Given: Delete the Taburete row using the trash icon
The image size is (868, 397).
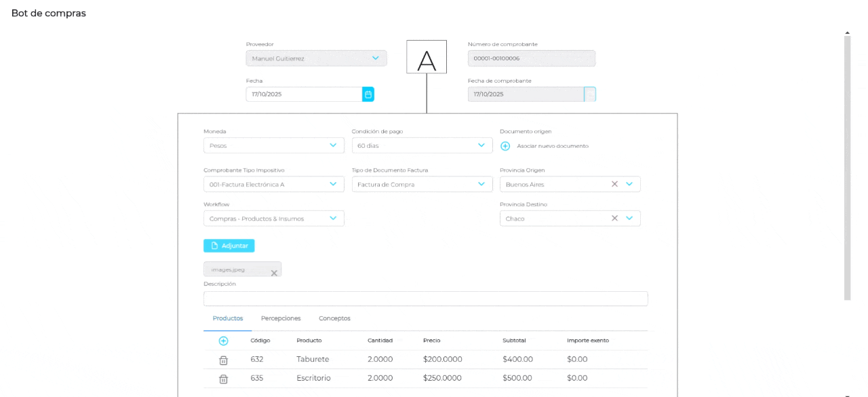Looking at the screenshot, I should tap(224, 359).
